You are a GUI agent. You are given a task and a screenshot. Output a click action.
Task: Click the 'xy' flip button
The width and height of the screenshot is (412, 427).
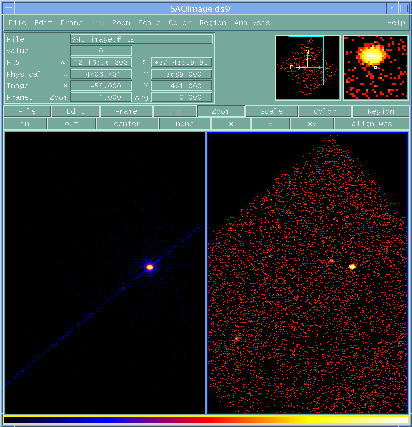(x=312, y=124)
